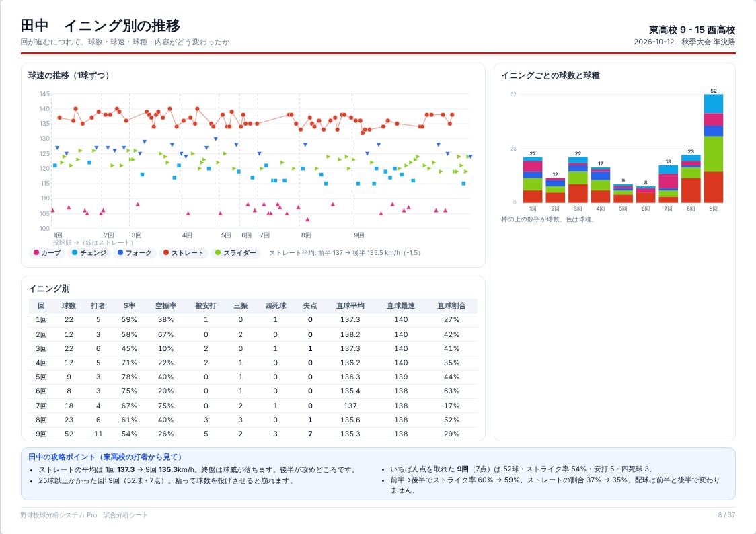Click the 直球割合 column header
Screen dimensions: 756x534
click(x=451, y=305)
